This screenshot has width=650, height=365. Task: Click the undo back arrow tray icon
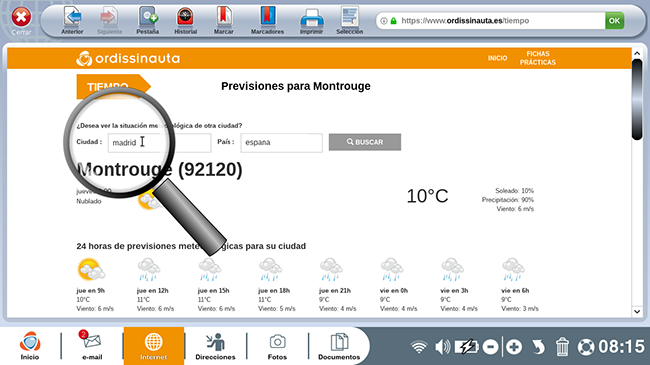(538, 347)
